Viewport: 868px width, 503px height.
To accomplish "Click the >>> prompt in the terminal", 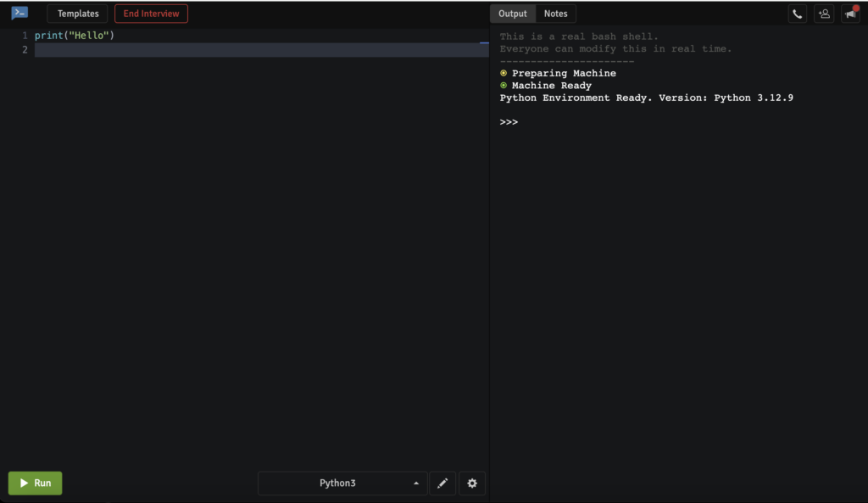I will pos(509,121).
